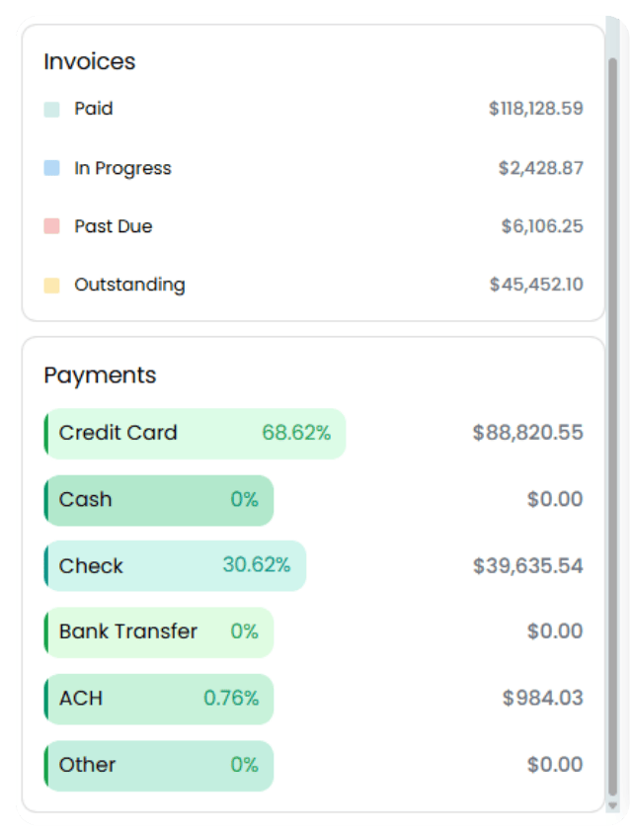Image resolution: width=633 pixels, height=840 pixels.
Task: Click the $39,635.54 check amount
Action: coord(527,566)
